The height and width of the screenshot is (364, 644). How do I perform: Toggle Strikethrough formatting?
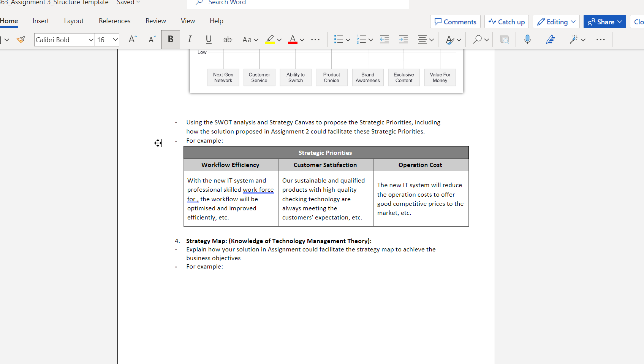(228, 39)
